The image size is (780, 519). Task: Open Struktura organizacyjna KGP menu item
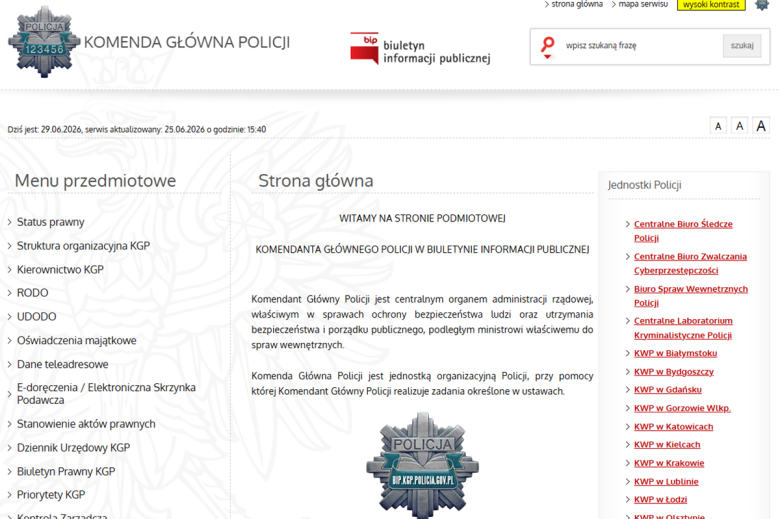tap(83, 246)
